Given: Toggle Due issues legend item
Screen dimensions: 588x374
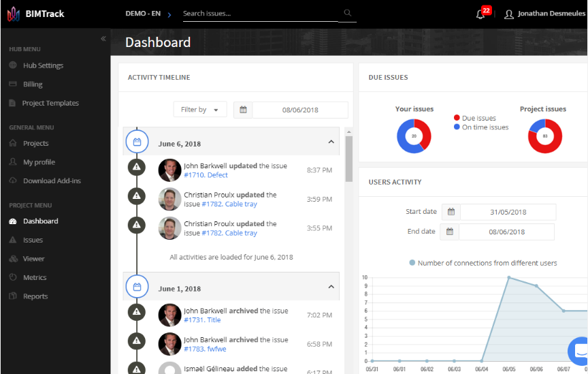Looking at the screenshot, I should pyautogui.click(x=474, y=118).
